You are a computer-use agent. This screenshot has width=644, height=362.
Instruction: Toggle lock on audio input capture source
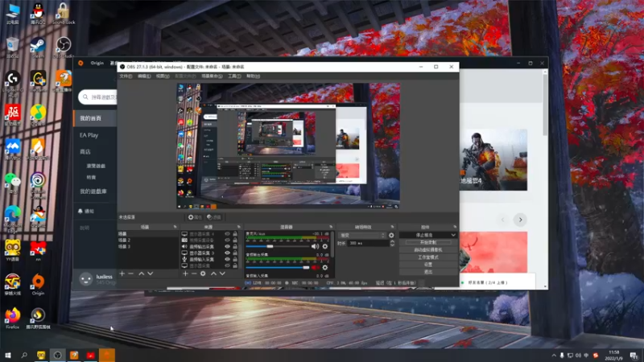pyautogui.click(x=235, y=259)
